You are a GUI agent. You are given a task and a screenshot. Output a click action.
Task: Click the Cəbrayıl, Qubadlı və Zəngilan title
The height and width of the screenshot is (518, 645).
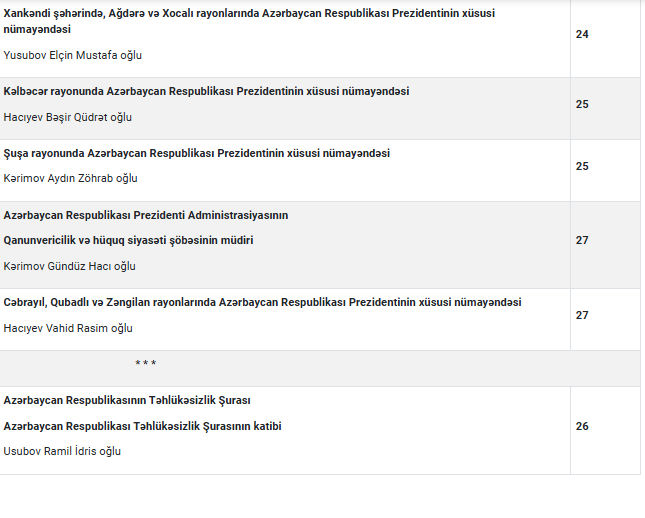[x=262, y=303]
